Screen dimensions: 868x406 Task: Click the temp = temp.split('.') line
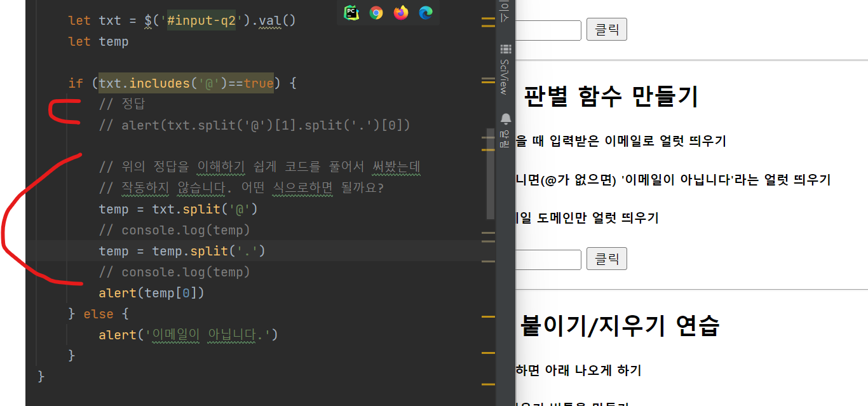point(182,251)
